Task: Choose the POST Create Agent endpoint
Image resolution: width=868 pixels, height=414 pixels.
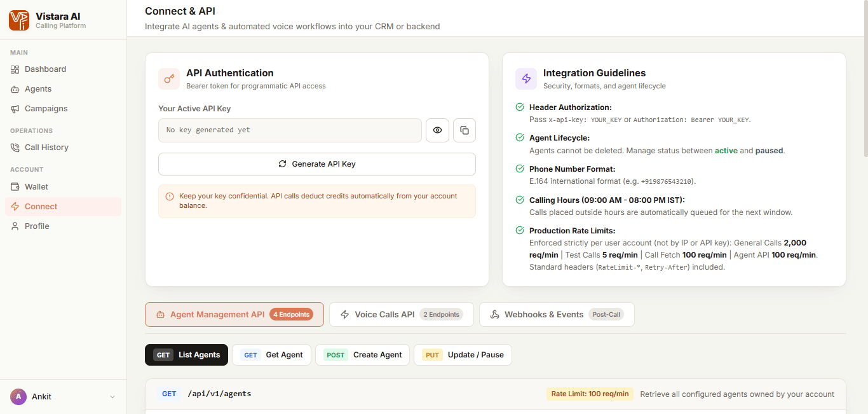Action: click(363, 355)
